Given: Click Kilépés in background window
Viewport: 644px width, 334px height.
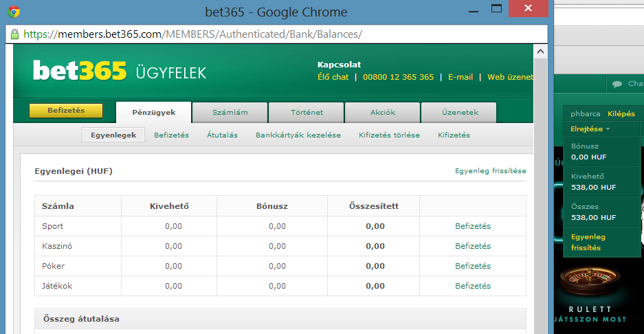Looking at the screenshot, I should point(621,114).
